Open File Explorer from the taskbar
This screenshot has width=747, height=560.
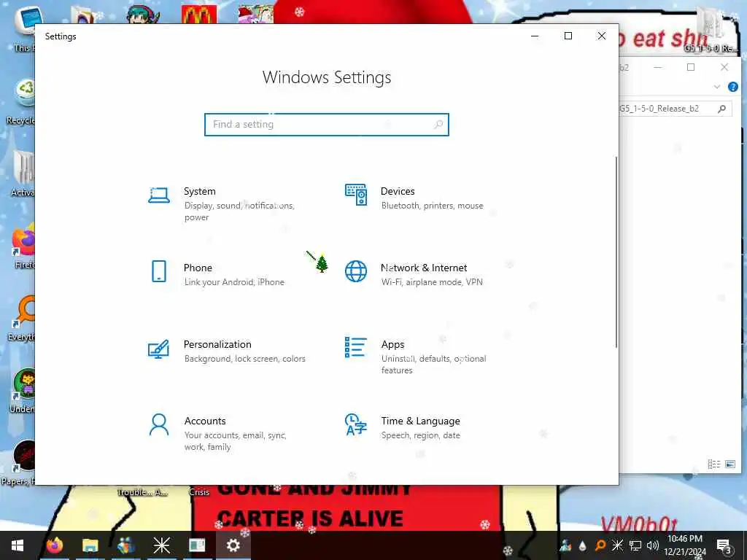[x=90, y=545]
